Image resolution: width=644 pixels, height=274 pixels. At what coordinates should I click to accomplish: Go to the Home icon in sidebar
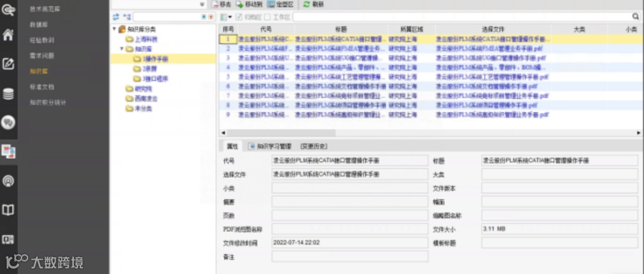8,35
